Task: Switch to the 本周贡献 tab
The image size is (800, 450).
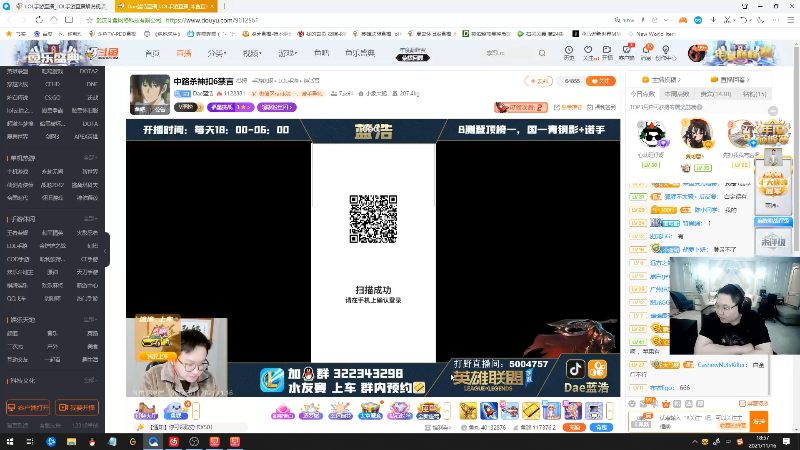Action: [677, 94]
